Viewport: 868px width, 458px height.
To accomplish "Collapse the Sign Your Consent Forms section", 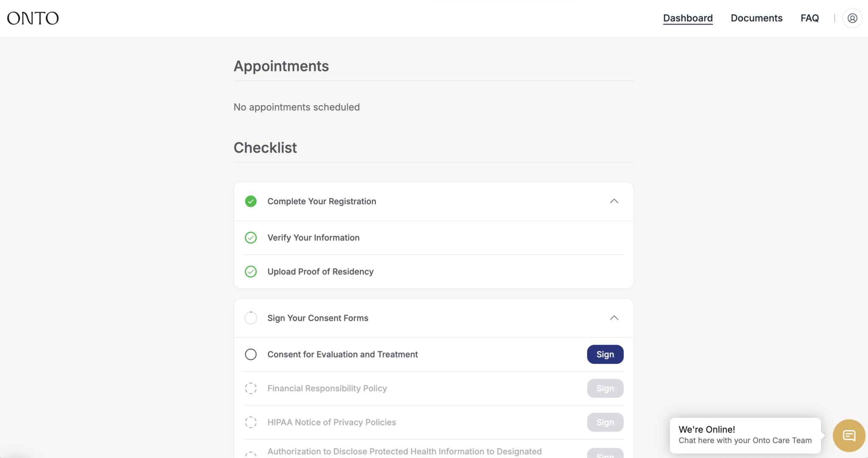I will pos(615,318).
